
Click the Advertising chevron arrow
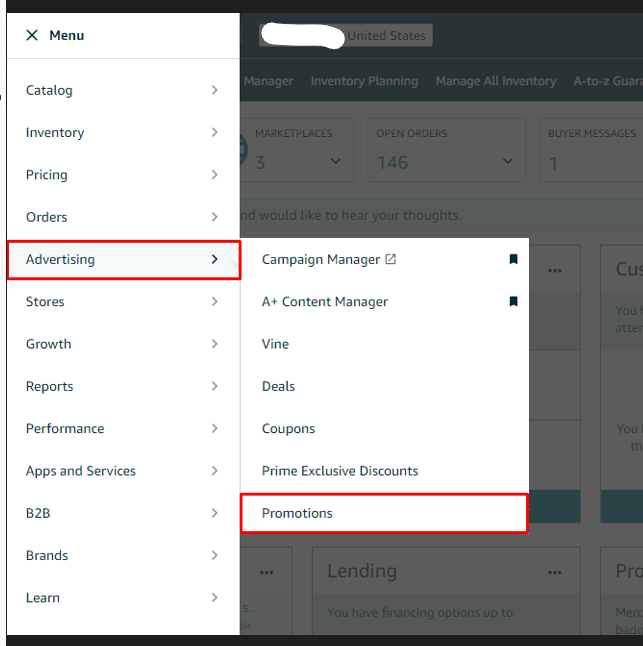click(215, 260)
